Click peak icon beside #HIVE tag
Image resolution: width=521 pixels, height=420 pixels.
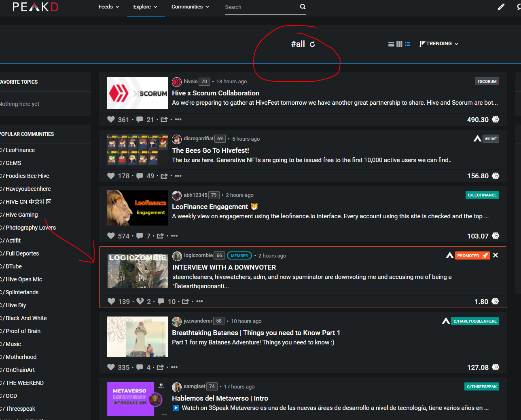[477, 139]
